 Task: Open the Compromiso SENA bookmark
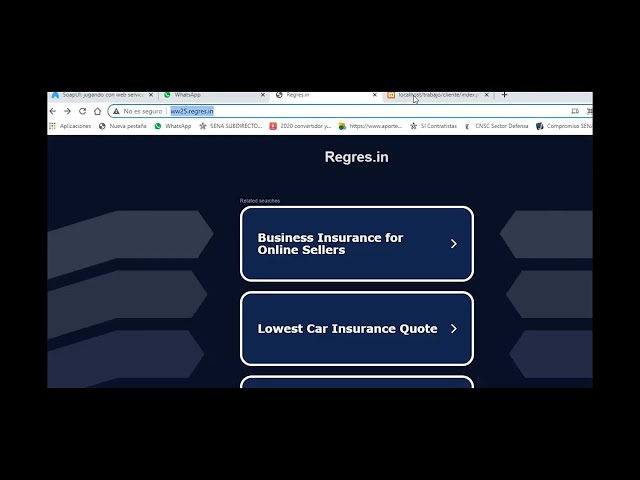coord(564,126)
